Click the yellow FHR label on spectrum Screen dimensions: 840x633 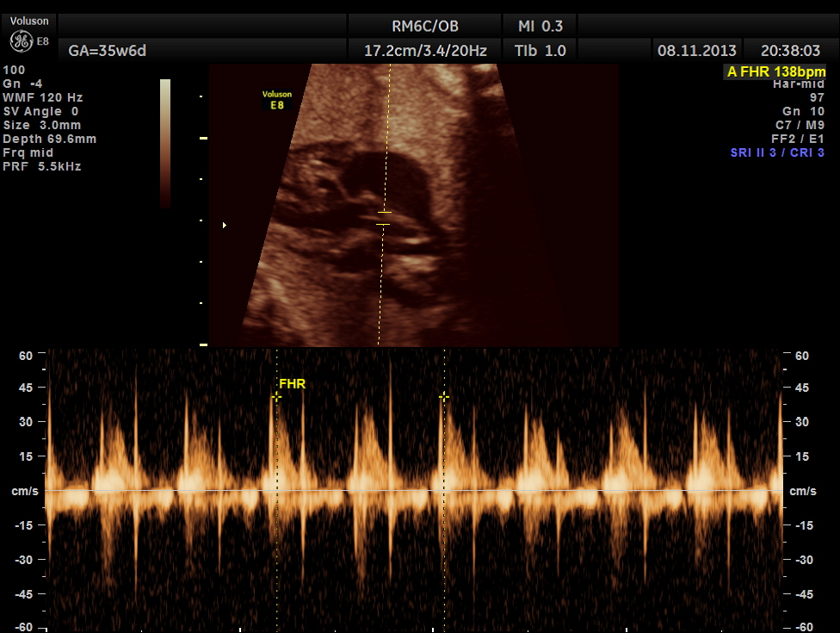(x=293, y=384)
